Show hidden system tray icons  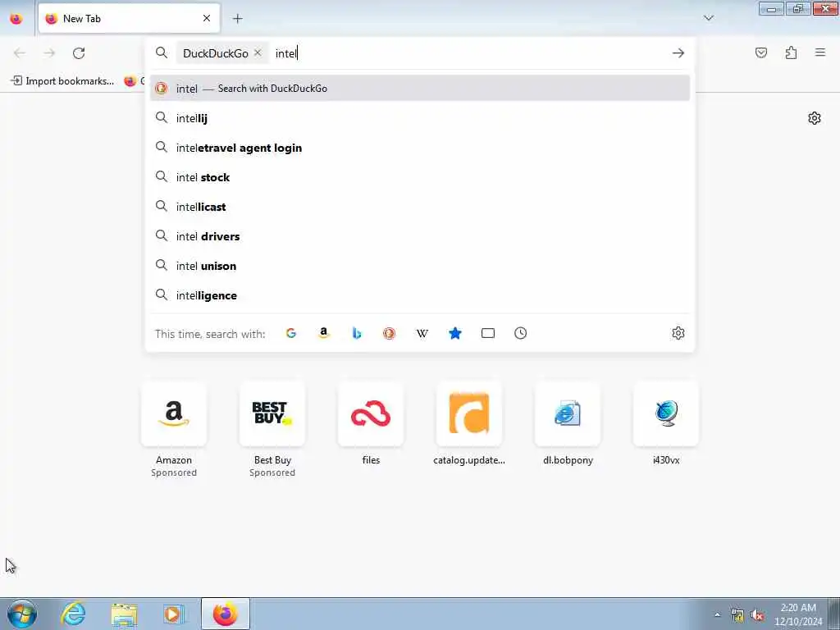coord(717,615)
